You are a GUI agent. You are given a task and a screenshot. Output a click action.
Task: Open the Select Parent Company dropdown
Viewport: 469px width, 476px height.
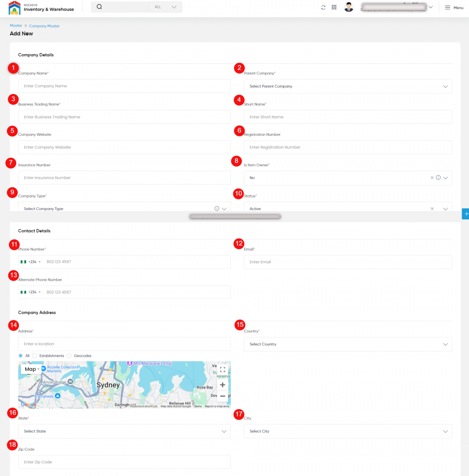click(348, 86)
